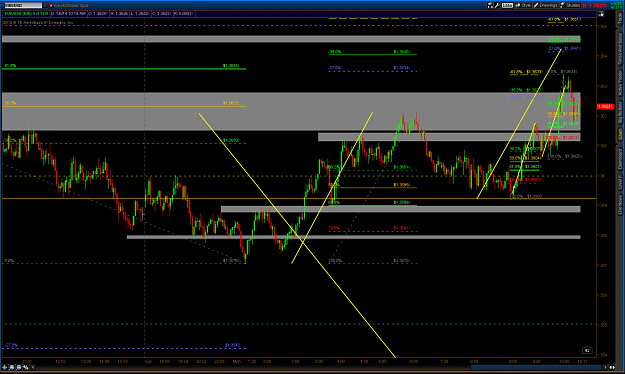Open chart settings wrench icon
This screenshot has width=625, height=374.
coord(497,5)
